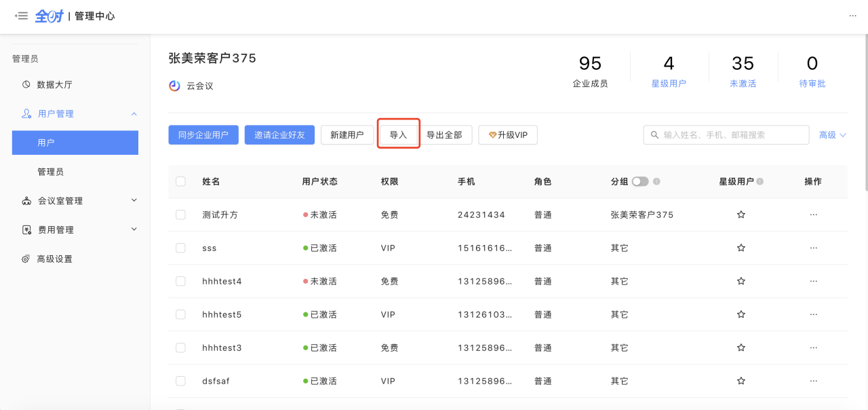Open the 数据大厅 menu item

coord(75,85)
